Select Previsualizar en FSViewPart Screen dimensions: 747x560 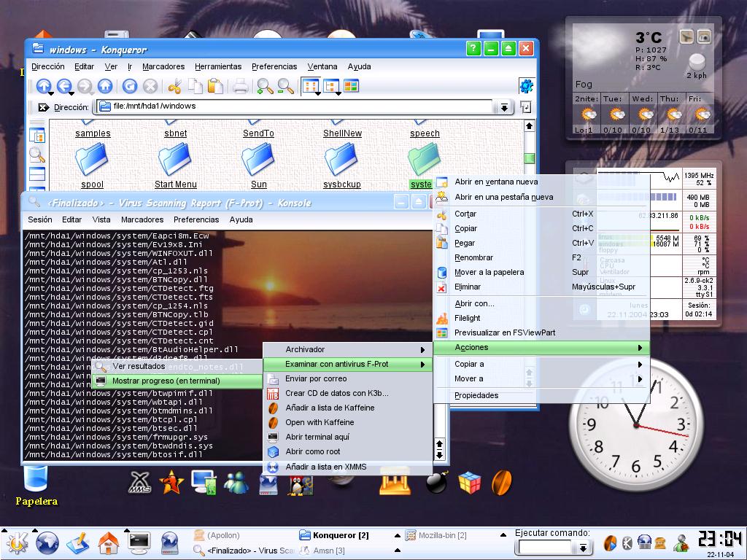542,332
